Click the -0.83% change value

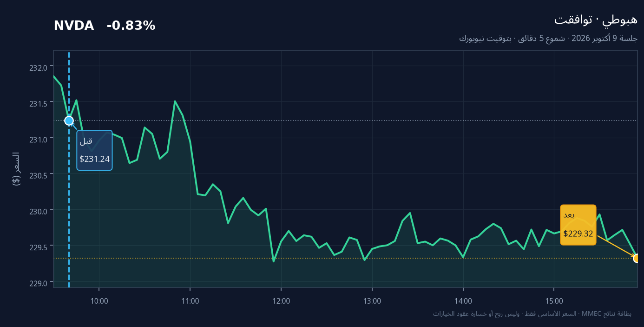pos(131,26)
